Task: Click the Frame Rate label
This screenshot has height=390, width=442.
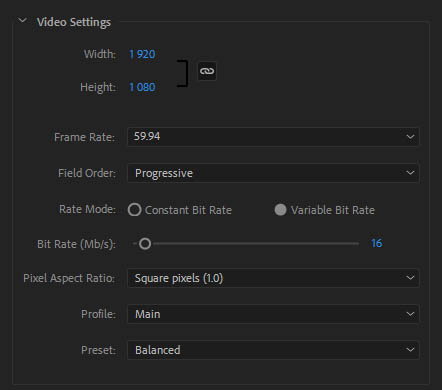Action: (x=84, y=137)
